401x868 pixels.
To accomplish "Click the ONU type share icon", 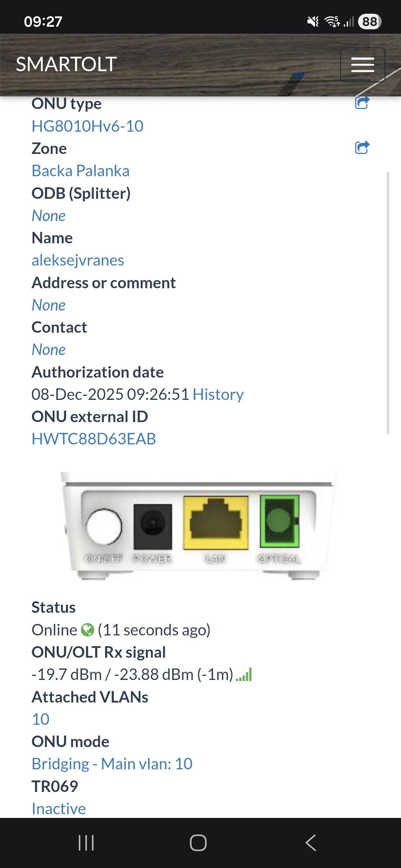I will click(362, 102).
